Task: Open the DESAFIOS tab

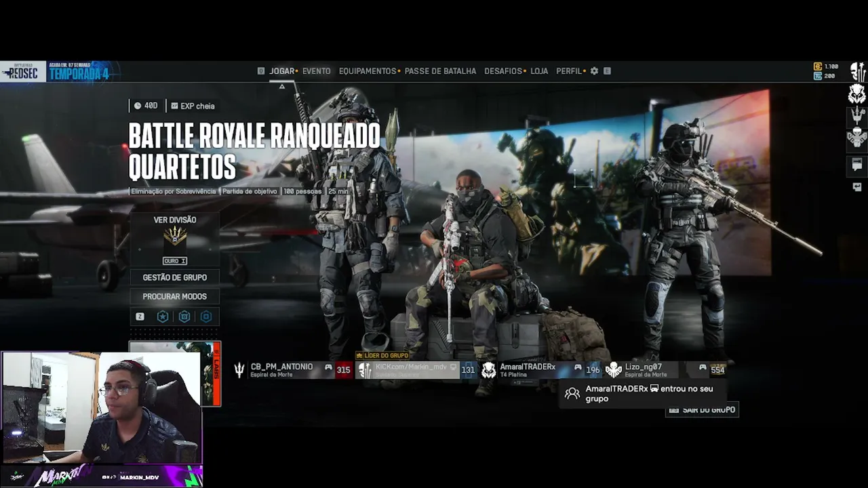Action: (503, 71)
